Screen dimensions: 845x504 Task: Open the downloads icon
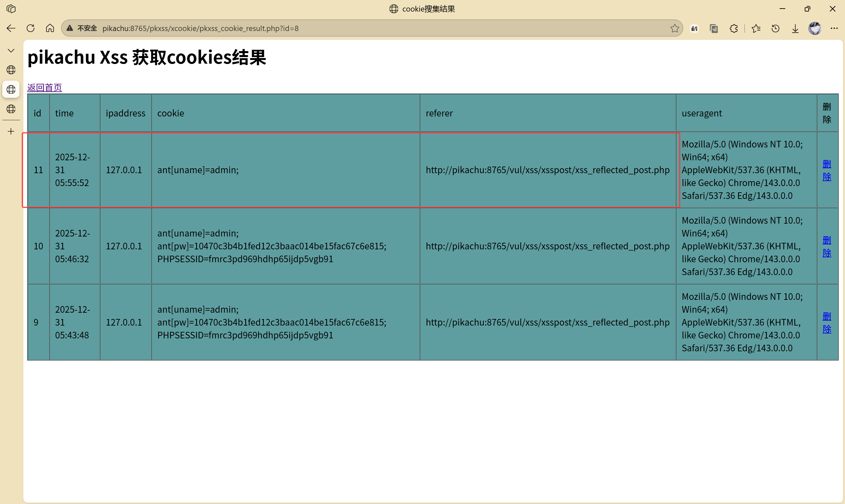point(795,28)
